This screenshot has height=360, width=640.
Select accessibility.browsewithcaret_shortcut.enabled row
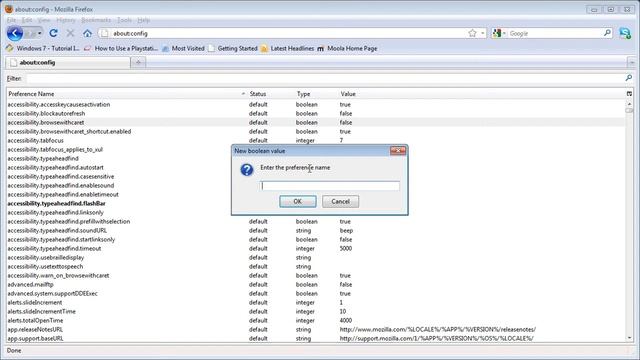pos(316,131)
